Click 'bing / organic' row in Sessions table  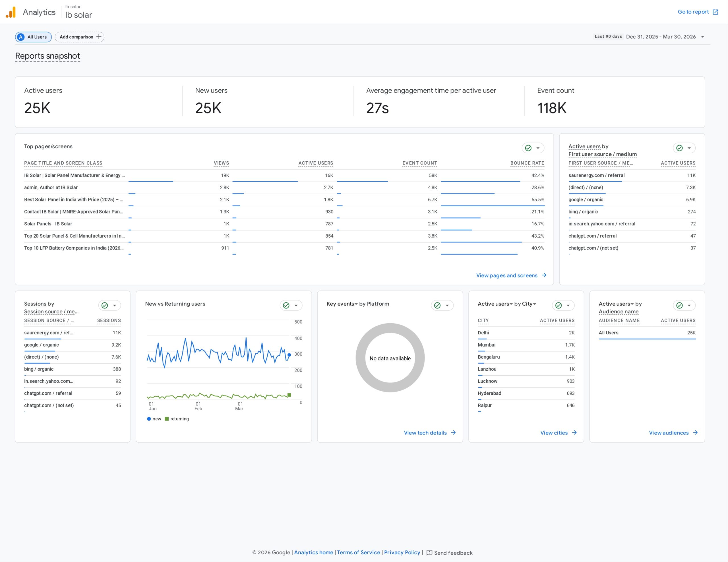72,369
